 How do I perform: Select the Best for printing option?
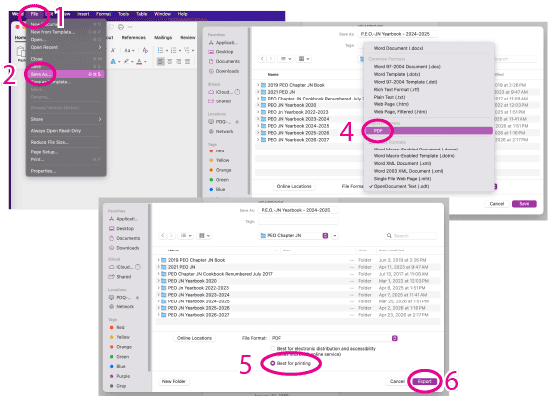tap(273, 363)
